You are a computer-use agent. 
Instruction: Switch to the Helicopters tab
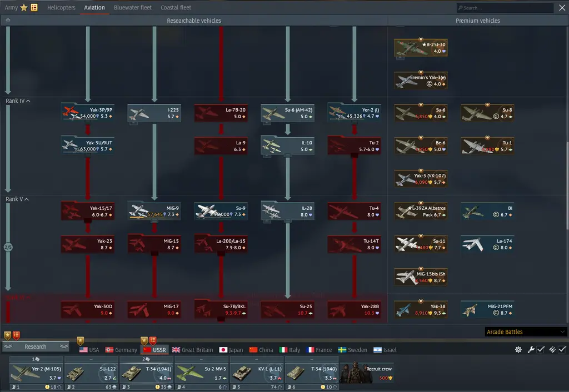(x=61, y=7)
